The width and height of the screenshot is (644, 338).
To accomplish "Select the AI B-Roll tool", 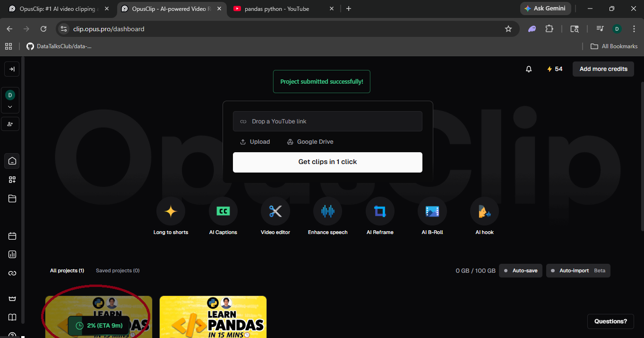I will [432, 217].
